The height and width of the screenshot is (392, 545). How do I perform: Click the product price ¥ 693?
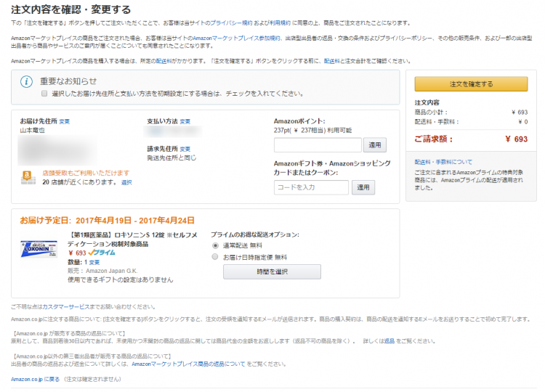click(x=77, y=253)
